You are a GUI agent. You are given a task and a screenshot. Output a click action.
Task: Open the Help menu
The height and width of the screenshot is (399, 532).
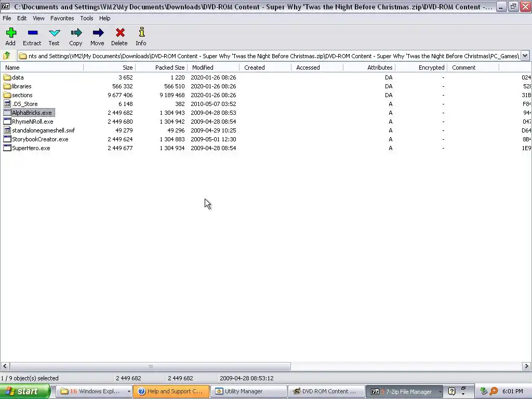(104, 18)
